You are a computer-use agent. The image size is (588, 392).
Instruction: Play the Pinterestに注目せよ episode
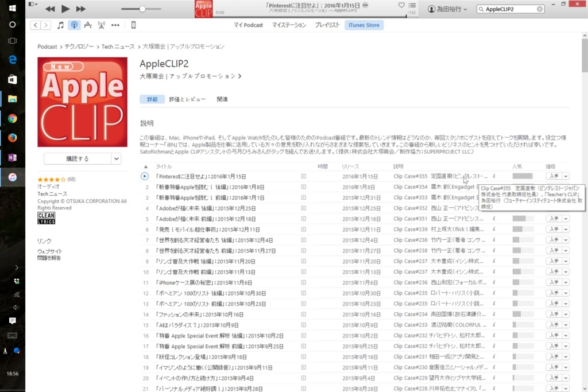[144, 176]
